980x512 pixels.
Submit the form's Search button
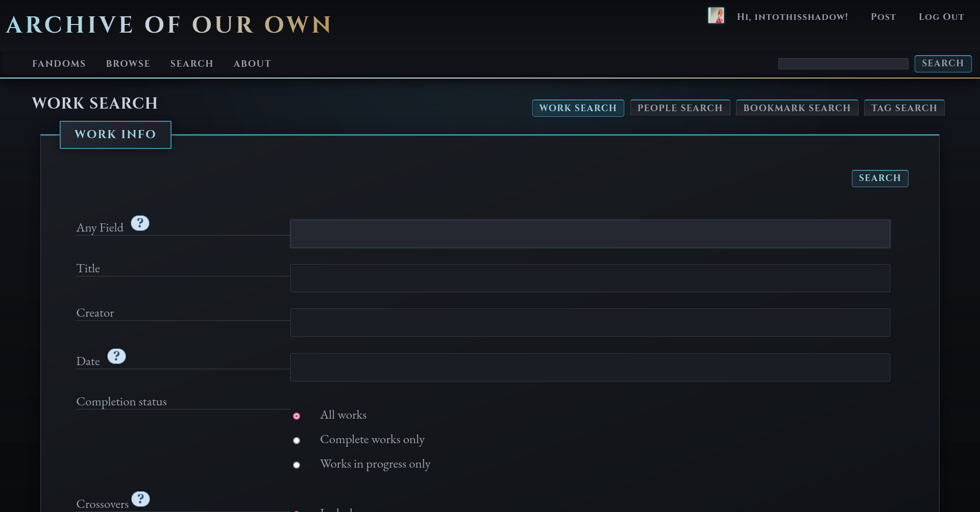(x=880, y=178)
